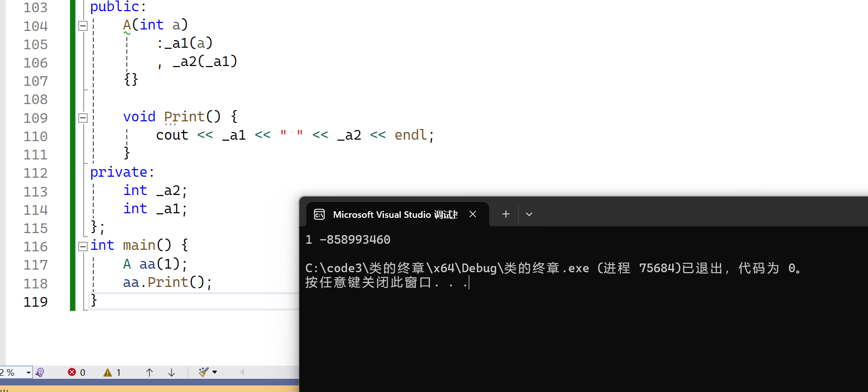868x392 pixels.
Task: Collapse the int main() function block
Action: tap(83, 246)
